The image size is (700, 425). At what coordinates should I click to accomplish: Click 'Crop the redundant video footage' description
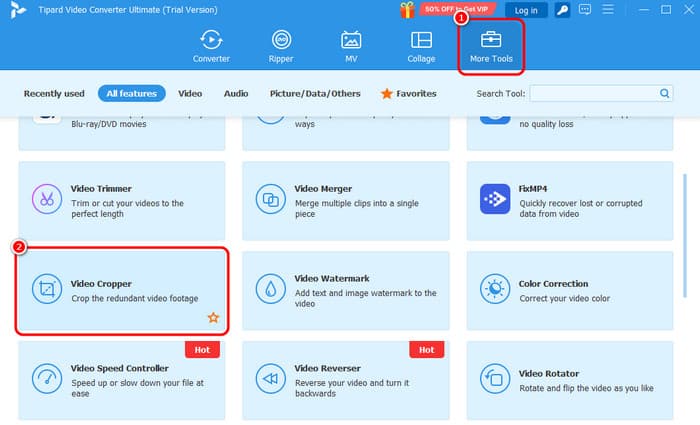coord(135,298)
